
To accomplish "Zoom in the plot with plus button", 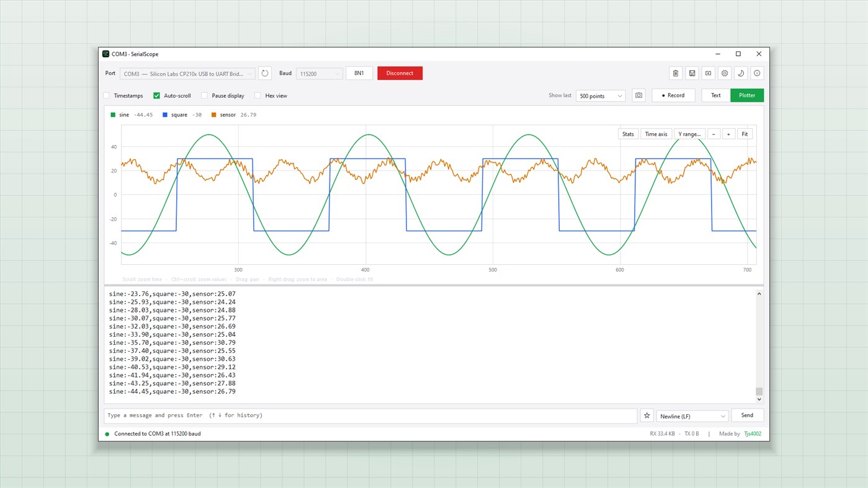I will click(x=728, y=134).
